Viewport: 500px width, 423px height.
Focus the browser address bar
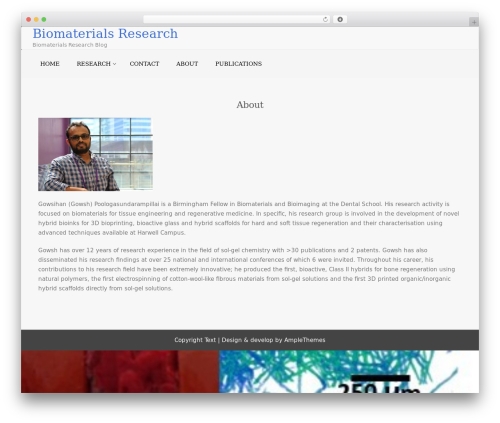pos(237,20)
